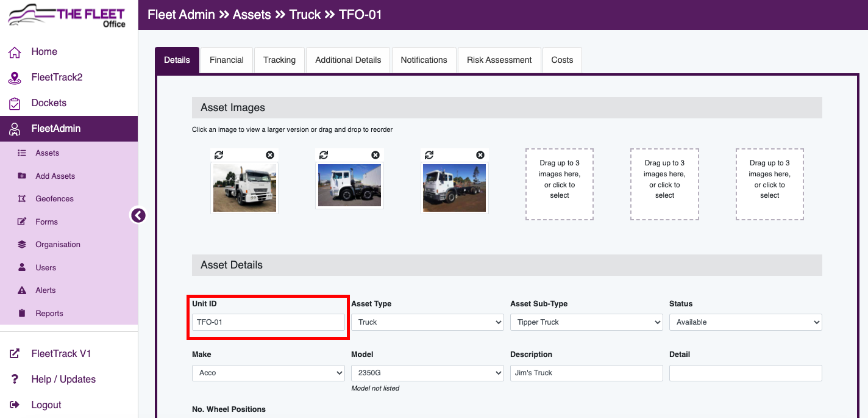Rotate the third truck image
This screenshot has width=868, height=418.
point(429,155)
